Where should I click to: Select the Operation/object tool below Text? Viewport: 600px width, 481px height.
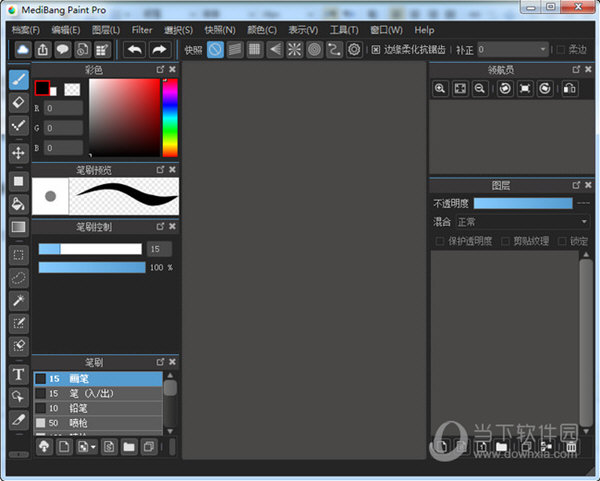(18, 397)
